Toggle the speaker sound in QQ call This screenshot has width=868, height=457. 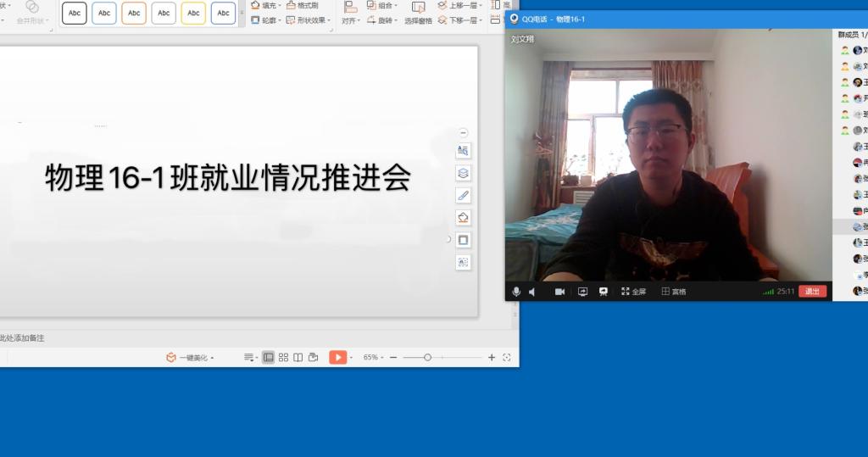[x=532, y=292]
